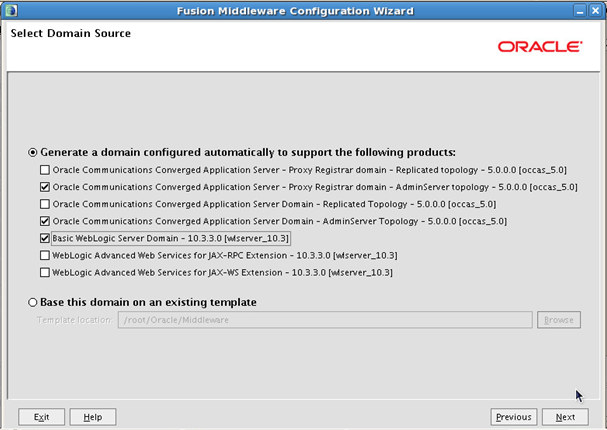Select 'Generate a domain configured automatically' option
The width and height of the screenshot is (607, 430).
(x=33, y=152)
